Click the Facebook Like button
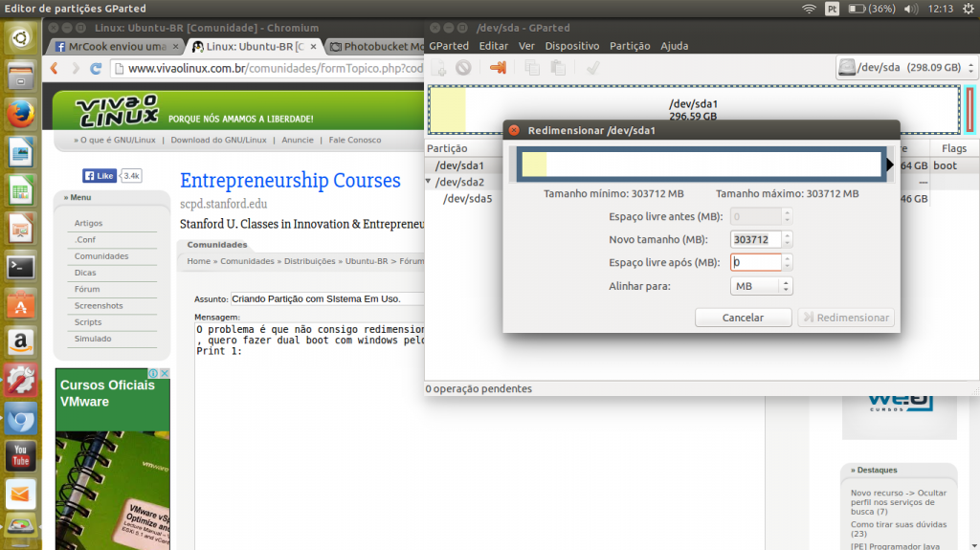The width and height of the screenshot is (980, 550). 99,176
